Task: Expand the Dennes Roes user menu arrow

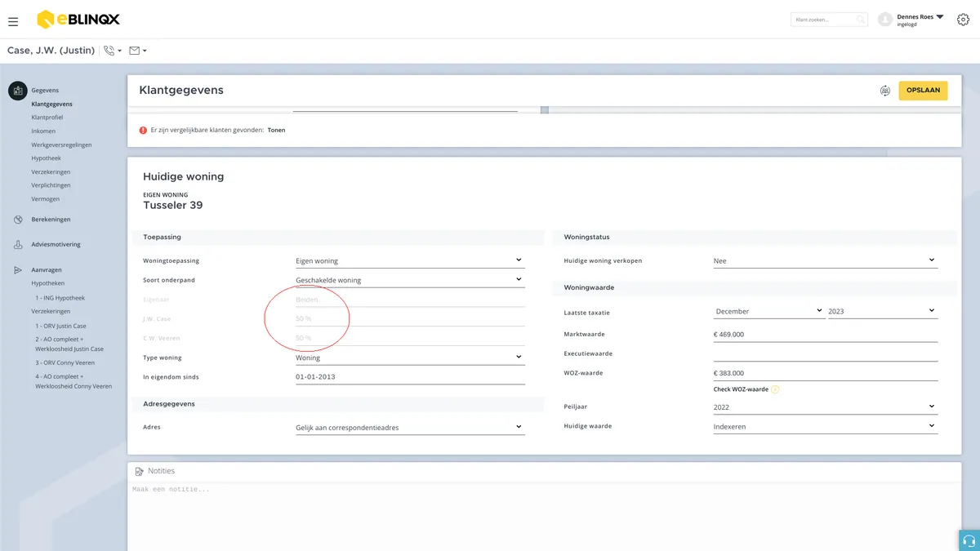Action: click(939, 16)
